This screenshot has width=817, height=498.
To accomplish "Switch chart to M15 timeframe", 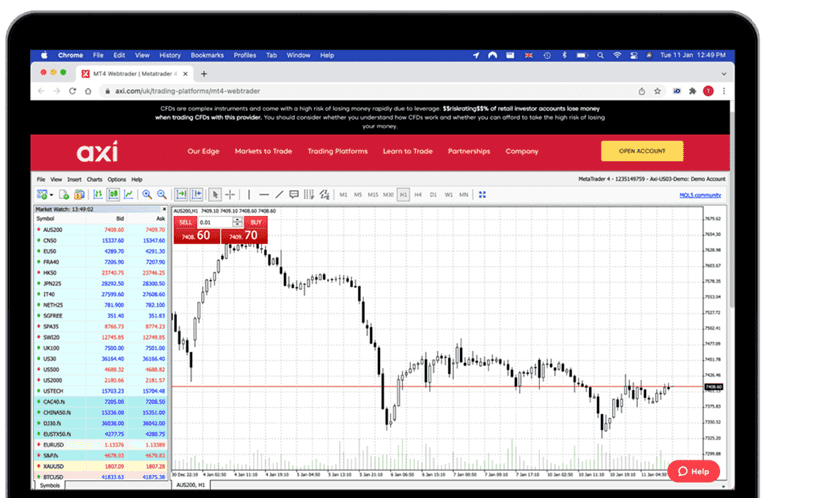I will click(x=373, y=194).
